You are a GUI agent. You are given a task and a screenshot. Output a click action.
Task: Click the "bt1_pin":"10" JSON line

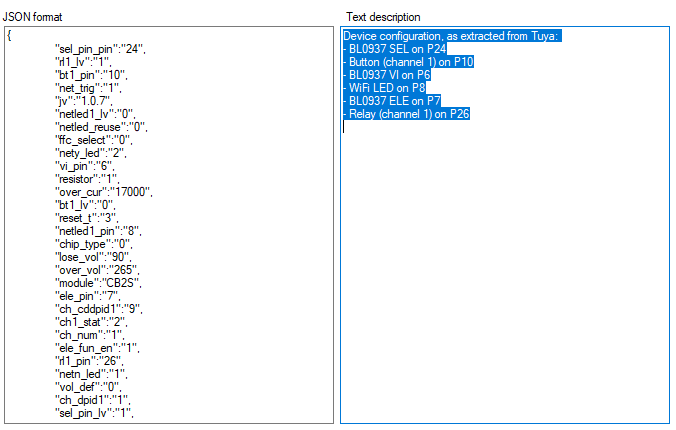91,75
